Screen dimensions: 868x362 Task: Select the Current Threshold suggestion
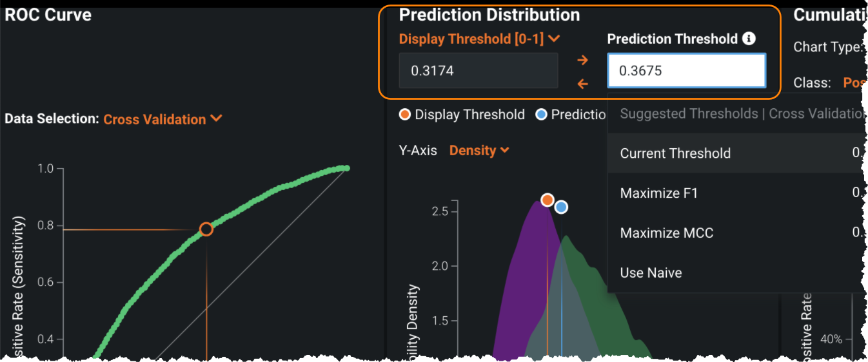(675, 153)
